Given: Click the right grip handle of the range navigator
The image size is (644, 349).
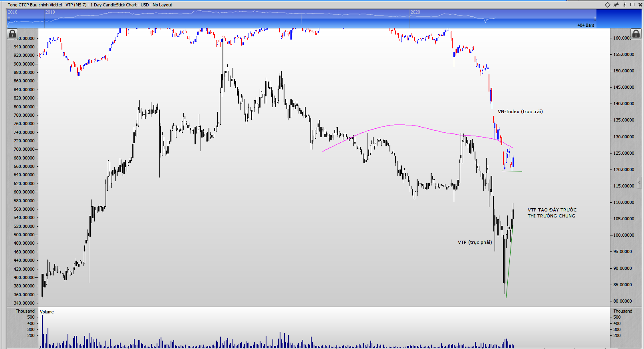Looking at the screenshot, I should coord(594,18).
